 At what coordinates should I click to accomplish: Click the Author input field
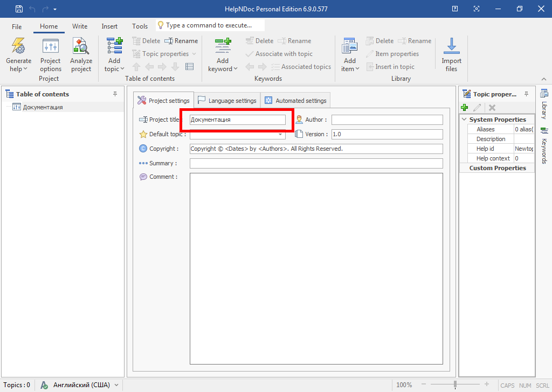pos(387,120)
